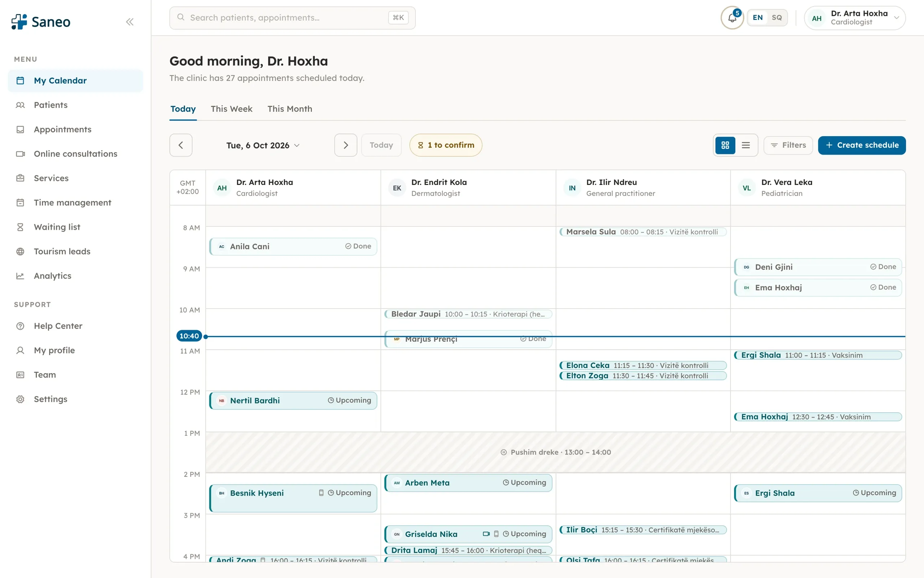Click Marsela Sula 08:00 appointment
This screenshot has width=924, height=578.
[643, 232]
